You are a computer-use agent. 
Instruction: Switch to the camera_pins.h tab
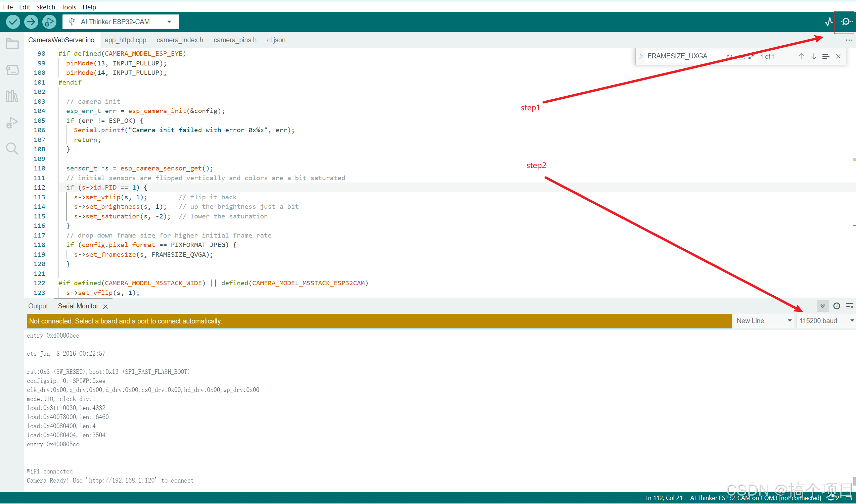coord(235,40)
